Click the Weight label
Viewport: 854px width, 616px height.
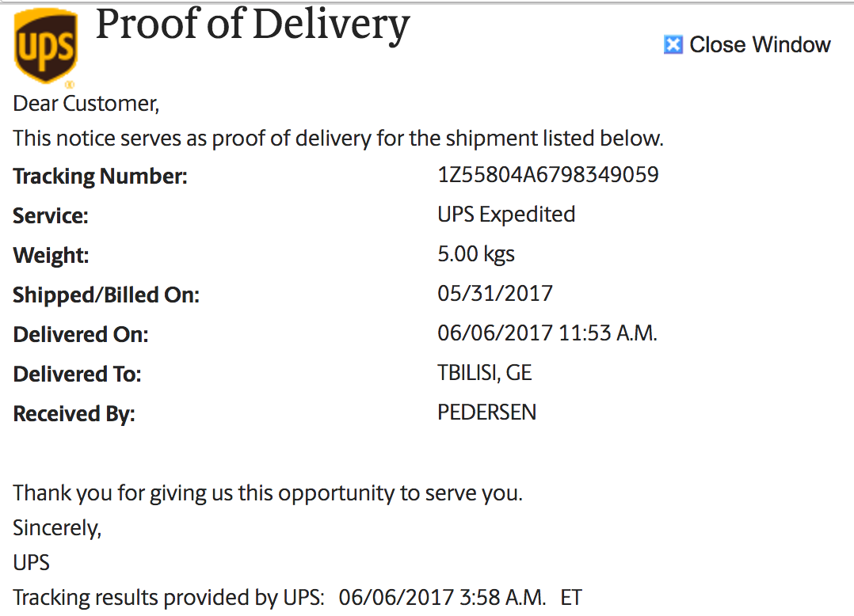click(51, 256)
